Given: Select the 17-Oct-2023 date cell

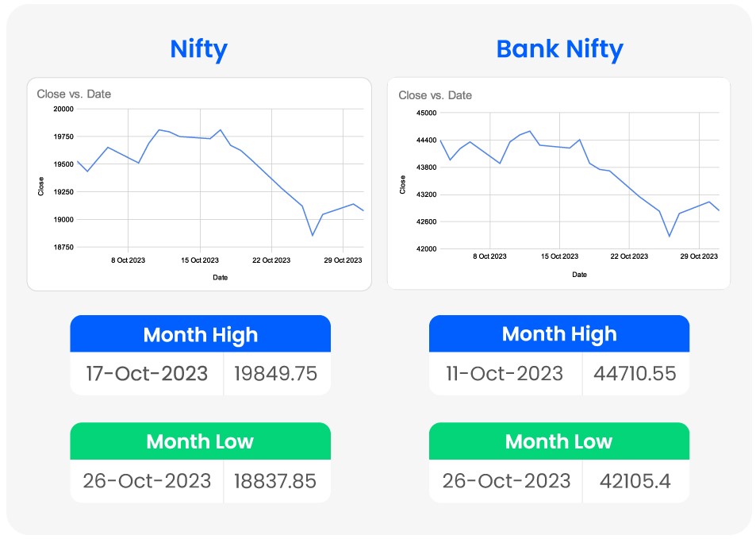Looking at the screenshot, I should [x=146, y=374].
